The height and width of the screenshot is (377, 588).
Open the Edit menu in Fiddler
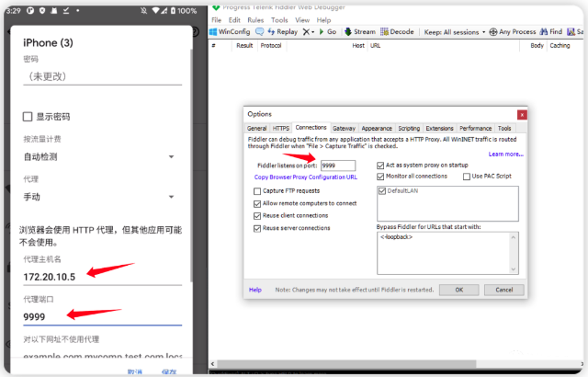[x=234, y=20]
